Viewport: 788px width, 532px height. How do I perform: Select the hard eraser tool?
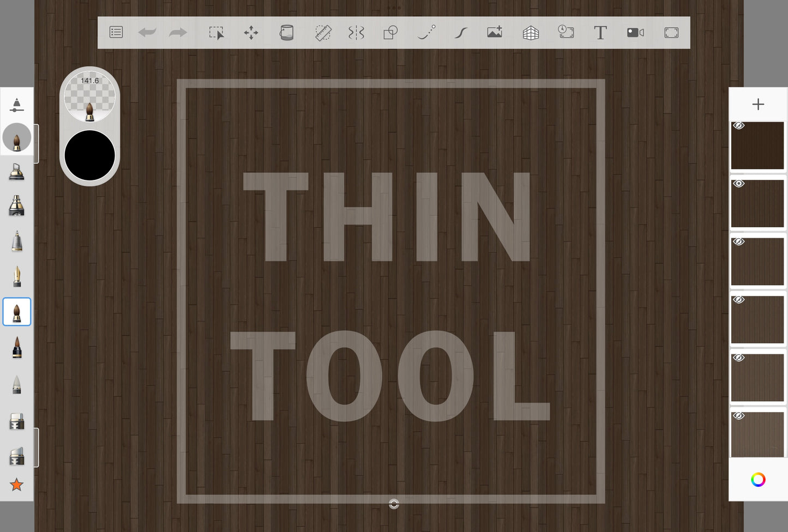pyautogui.click(x=17, y=421)
